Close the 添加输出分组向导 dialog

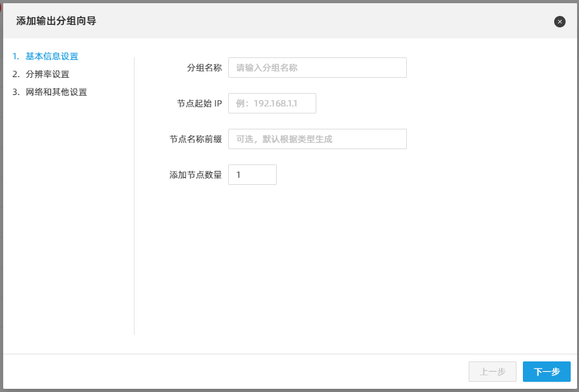(x=559, y=22)
